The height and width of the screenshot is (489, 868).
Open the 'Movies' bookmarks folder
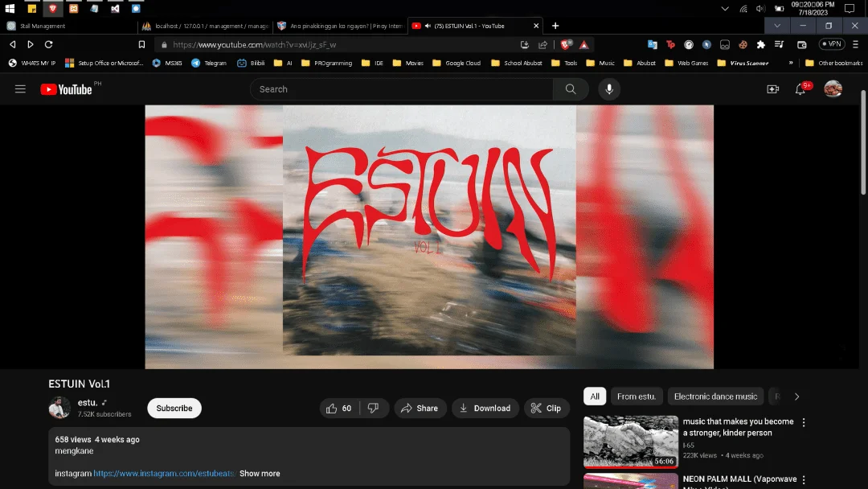408,63
